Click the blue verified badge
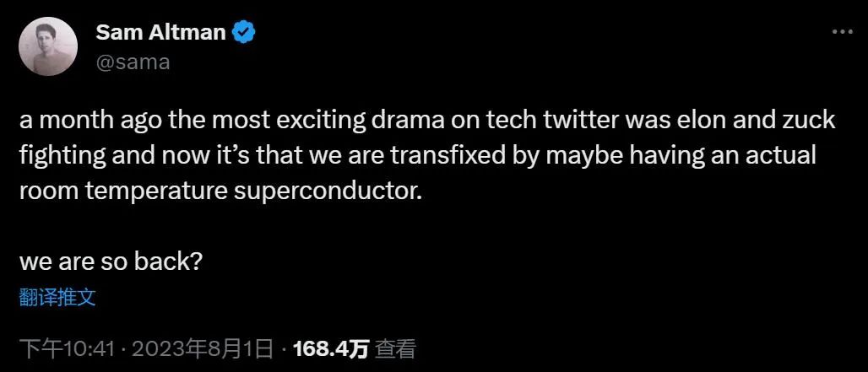 [x=243, y=33]
